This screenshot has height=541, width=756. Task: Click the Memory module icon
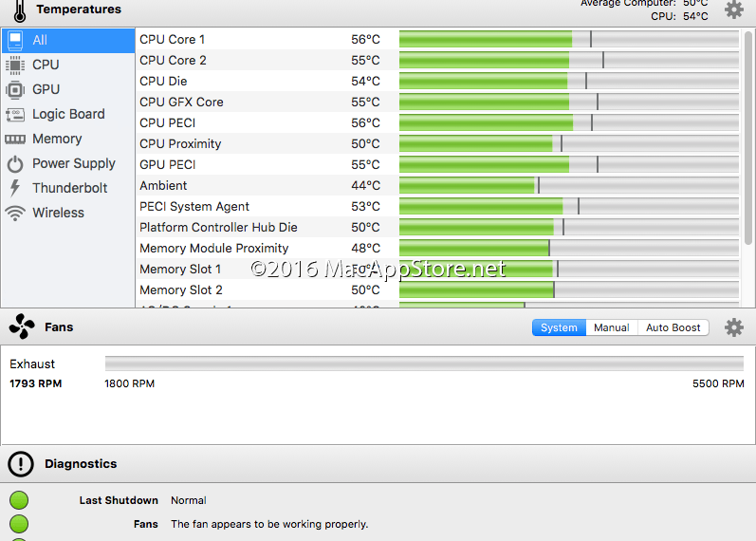(15, 139)
